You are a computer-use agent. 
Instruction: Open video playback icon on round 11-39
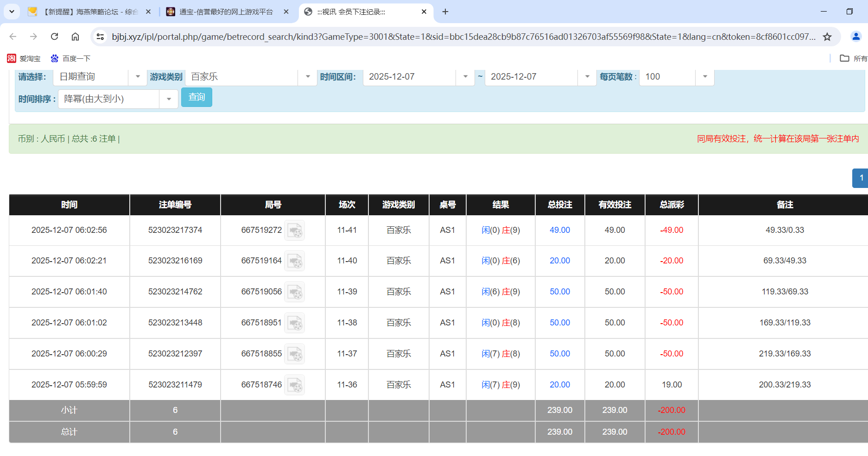click(295, 292)
